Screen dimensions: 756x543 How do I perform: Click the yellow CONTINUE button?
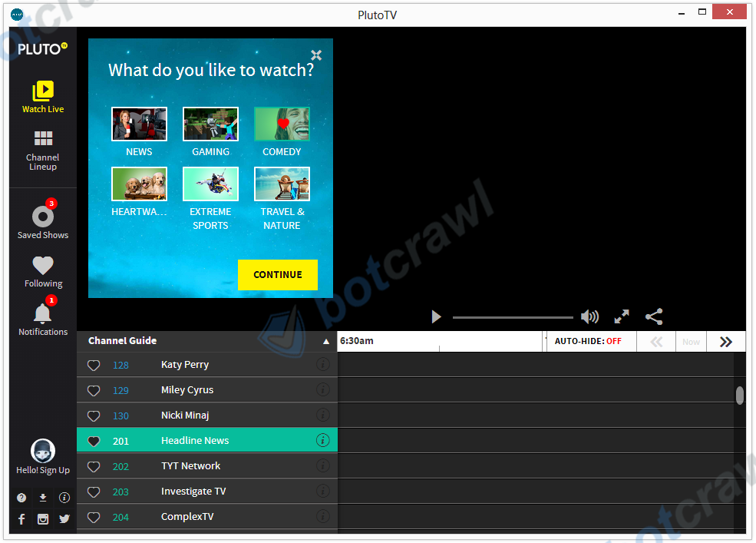point(278,275)
